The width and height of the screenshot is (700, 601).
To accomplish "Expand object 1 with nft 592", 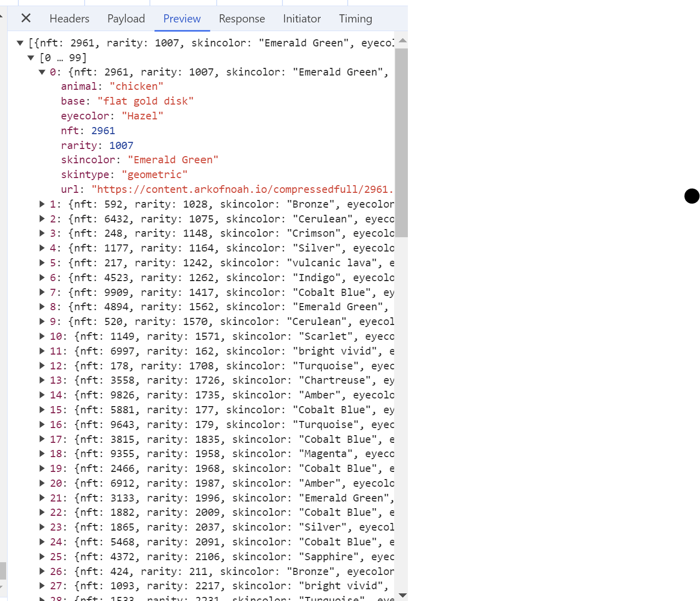I will [x=42, y=204].
